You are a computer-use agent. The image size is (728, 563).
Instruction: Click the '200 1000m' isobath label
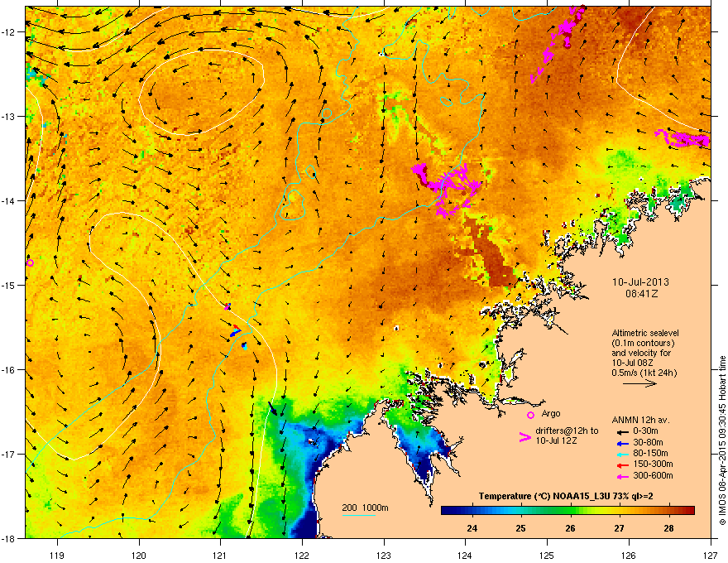[x=365, y=508]
